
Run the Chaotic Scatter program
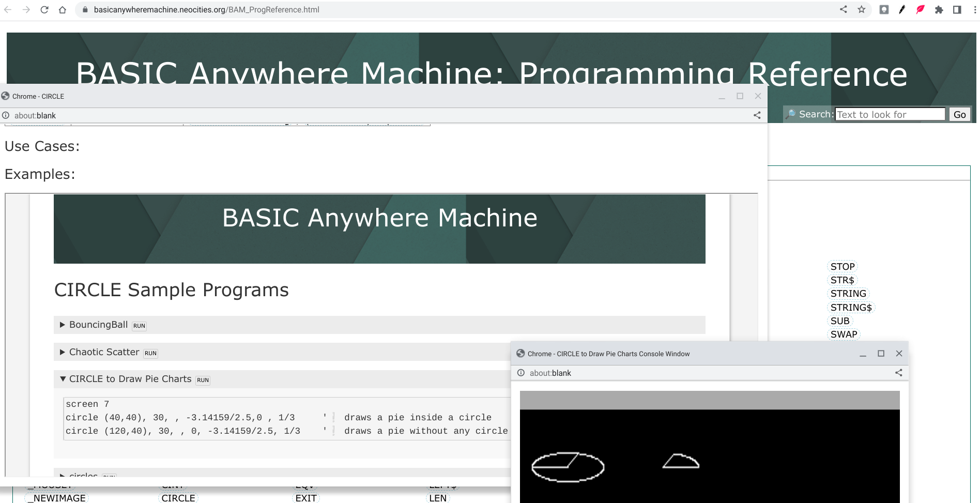tap(150, 353)
